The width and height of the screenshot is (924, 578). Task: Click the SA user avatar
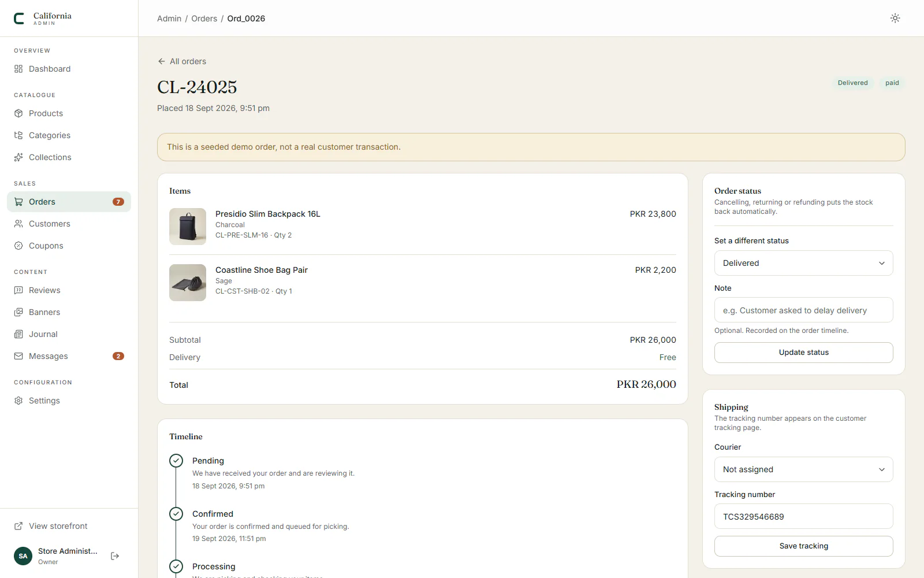(23, 556)
